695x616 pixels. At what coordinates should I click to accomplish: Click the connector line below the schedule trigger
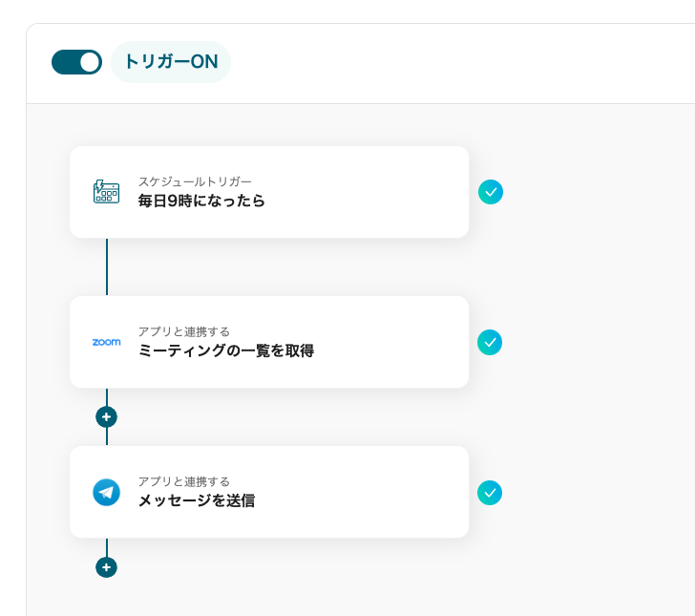(107, 266)
